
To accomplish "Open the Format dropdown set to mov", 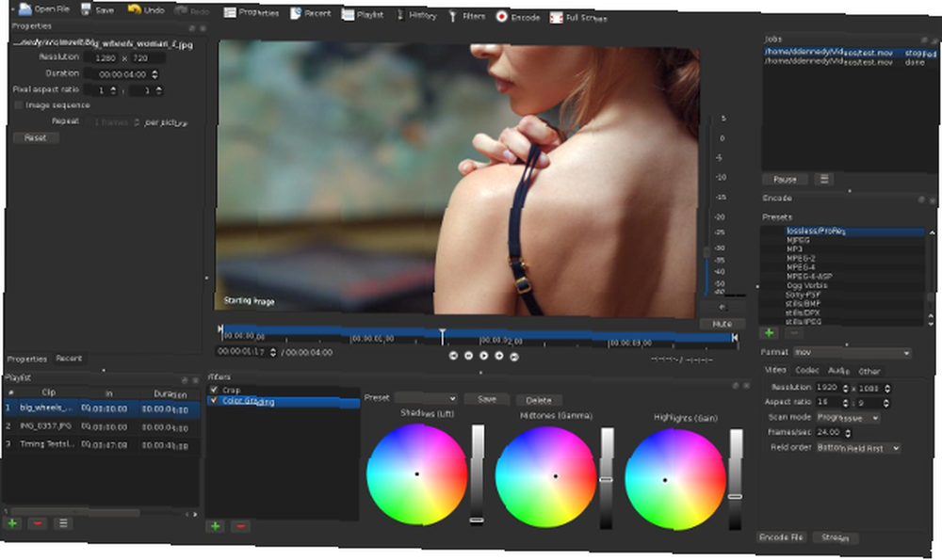I will pos(852,352).
